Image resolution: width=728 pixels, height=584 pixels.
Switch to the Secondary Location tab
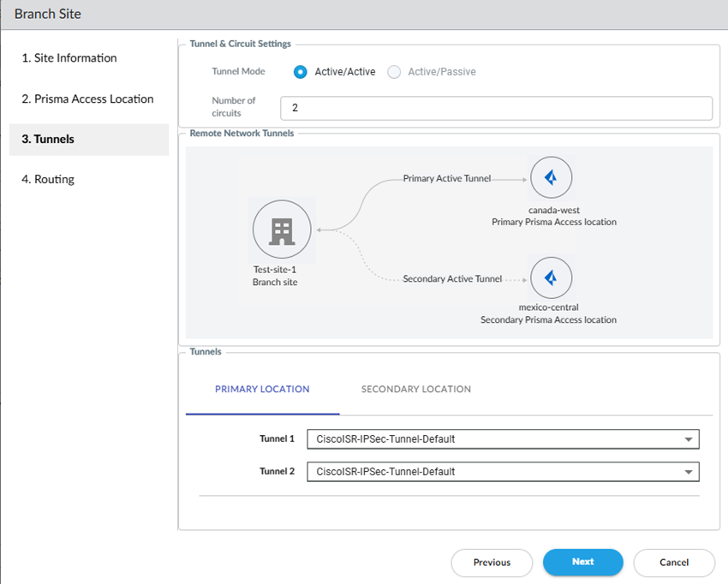click(415, 389)
